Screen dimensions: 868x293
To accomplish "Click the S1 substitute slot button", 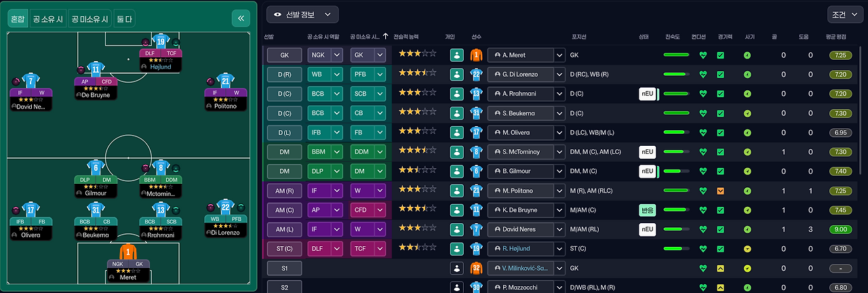I will (283, 269).
